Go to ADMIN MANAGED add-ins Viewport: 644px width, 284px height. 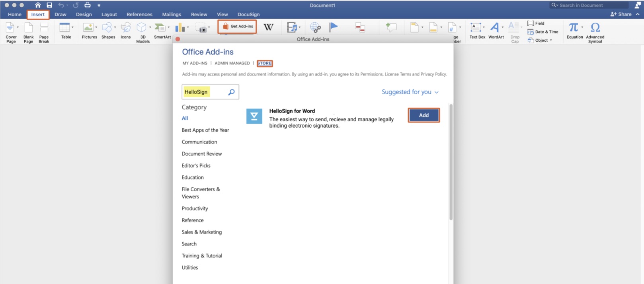click(x=232, y=63)
